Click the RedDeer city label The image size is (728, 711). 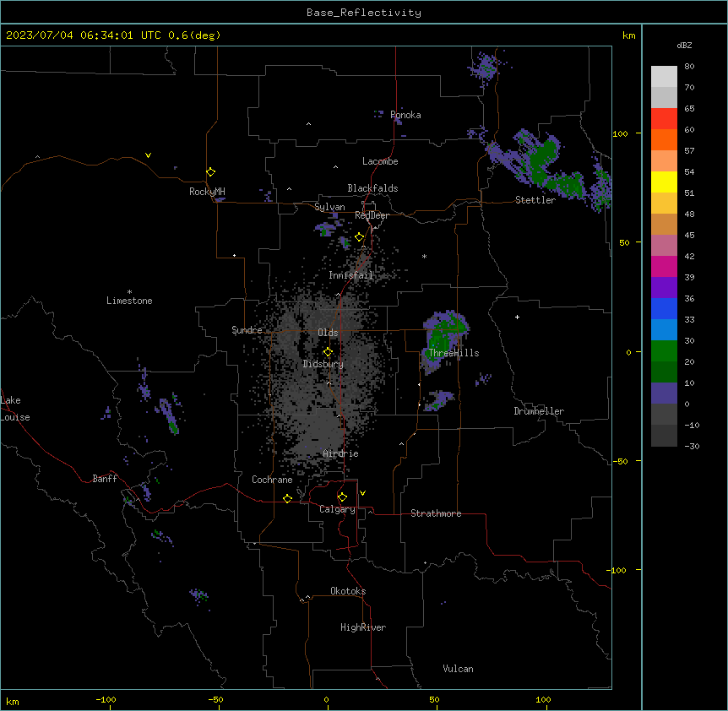372,215
